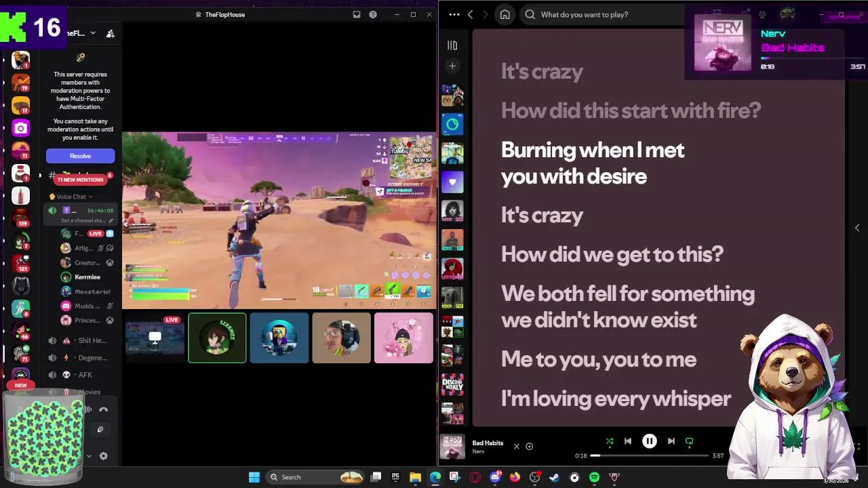Viewport: 868px width, 488px height.
Task: Open Discord from taskbar
Action: 496,477
